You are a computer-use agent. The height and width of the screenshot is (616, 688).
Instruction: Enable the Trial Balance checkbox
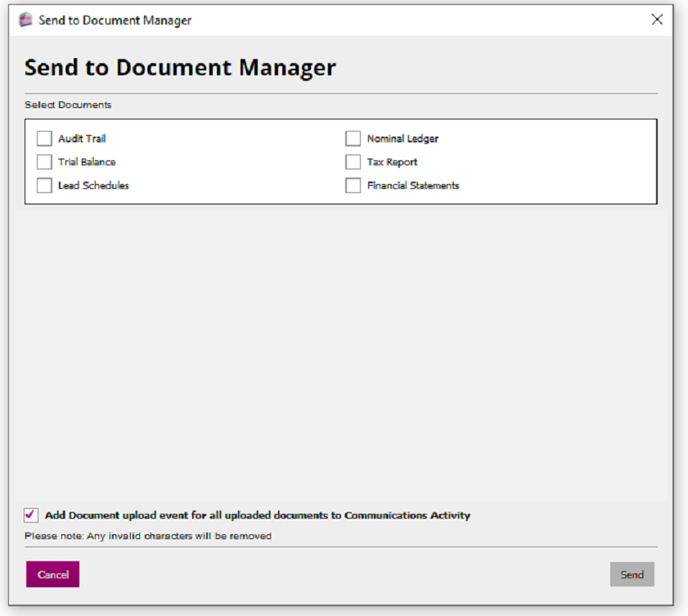click(44, 162)
